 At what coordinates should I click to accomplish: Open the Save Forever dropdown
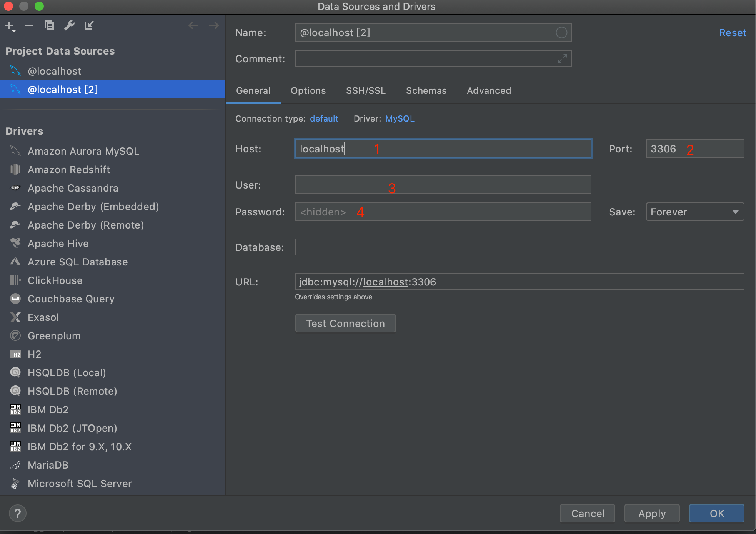[x=694, y=212]
